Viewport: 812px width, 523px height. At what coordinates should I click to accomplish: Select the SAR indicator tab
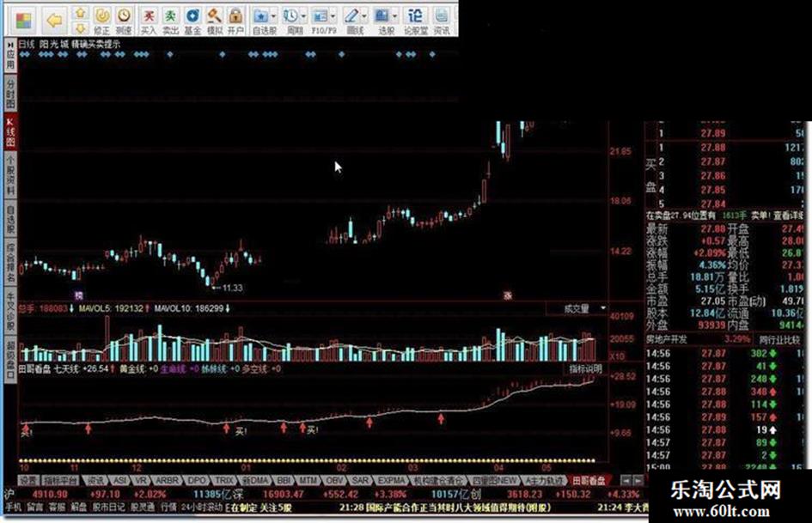[x=360, y=481]
